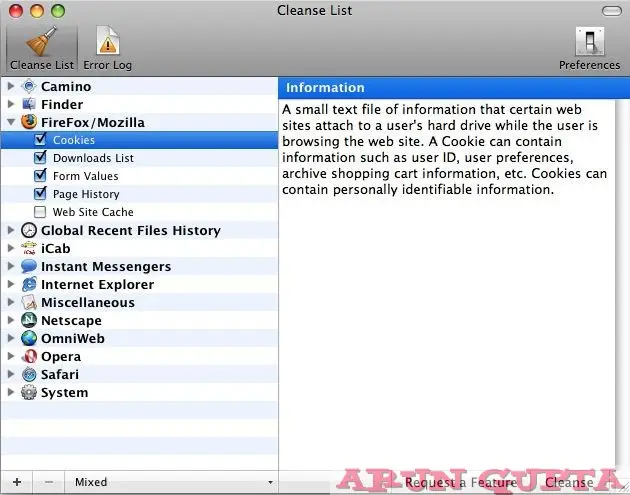The image size is (630, 495).
Task: Select the Downloads List row label
Action: [93, 158]
